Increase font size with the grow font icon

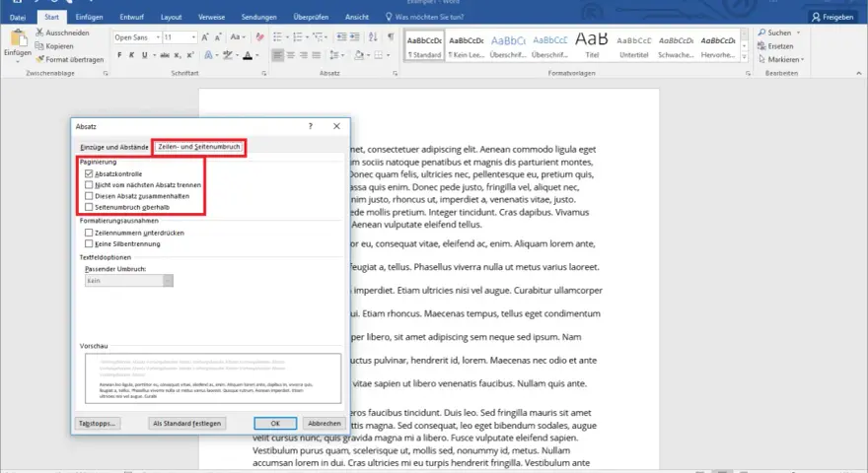(205, 37)
